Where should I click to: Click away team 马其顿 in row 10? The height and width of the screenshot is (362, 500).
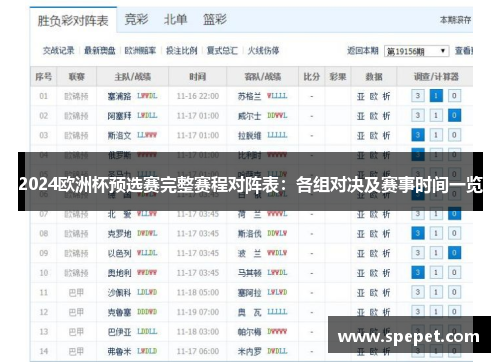coord(249,273)
